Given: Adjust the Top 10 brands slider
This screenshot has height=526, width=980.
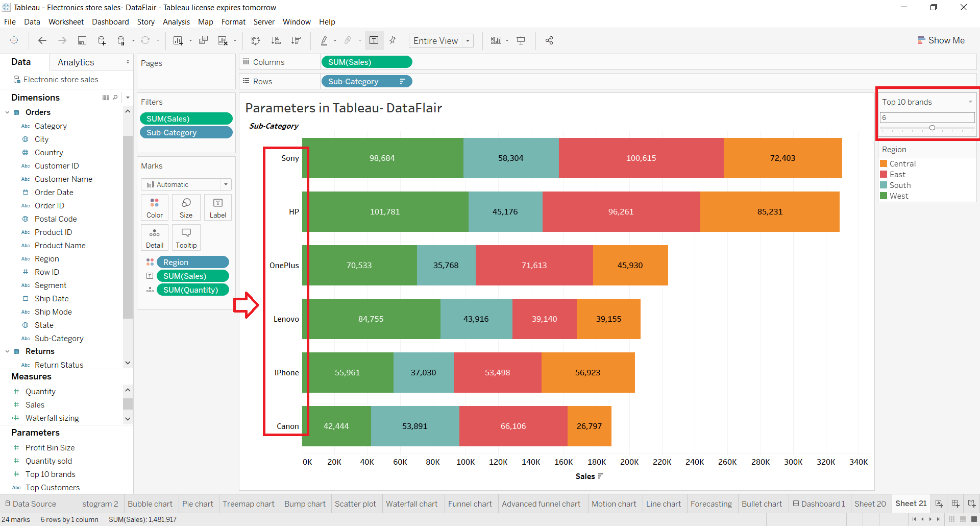Looking at the screenshot, I should tap(932, 128).
